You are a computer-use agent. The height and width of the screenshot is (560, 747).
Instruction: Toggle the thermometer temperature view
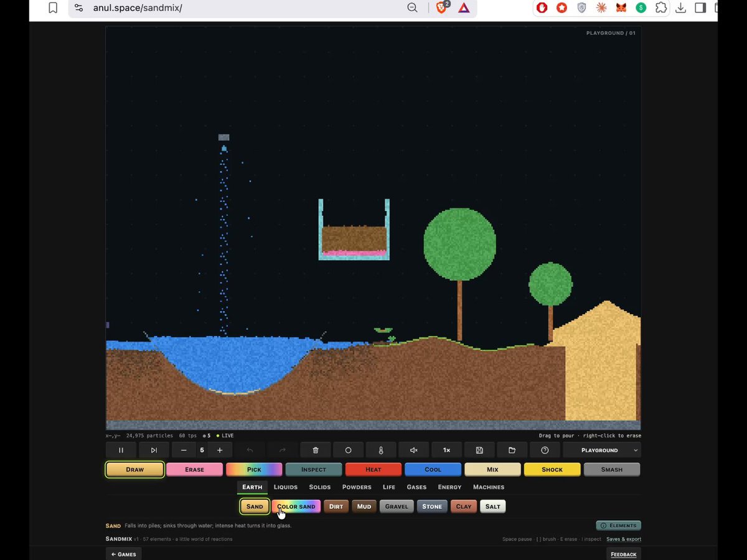tap(381, 450)
